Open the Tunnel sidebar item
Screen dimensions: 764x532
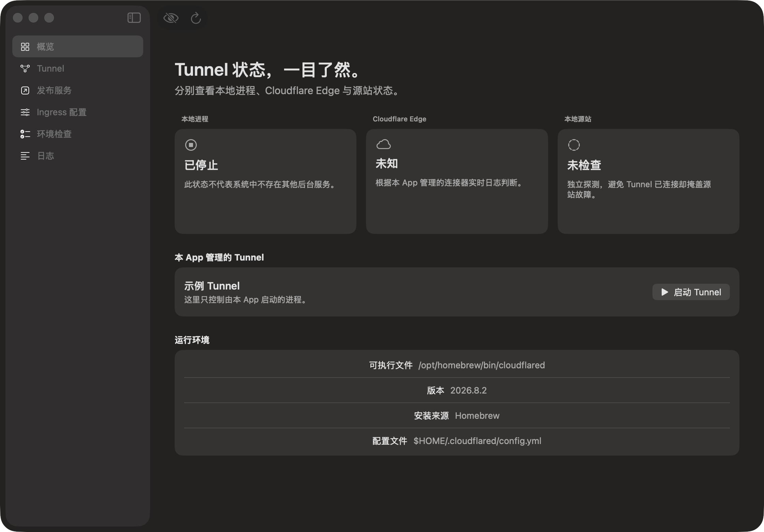(x=78, y=68)
